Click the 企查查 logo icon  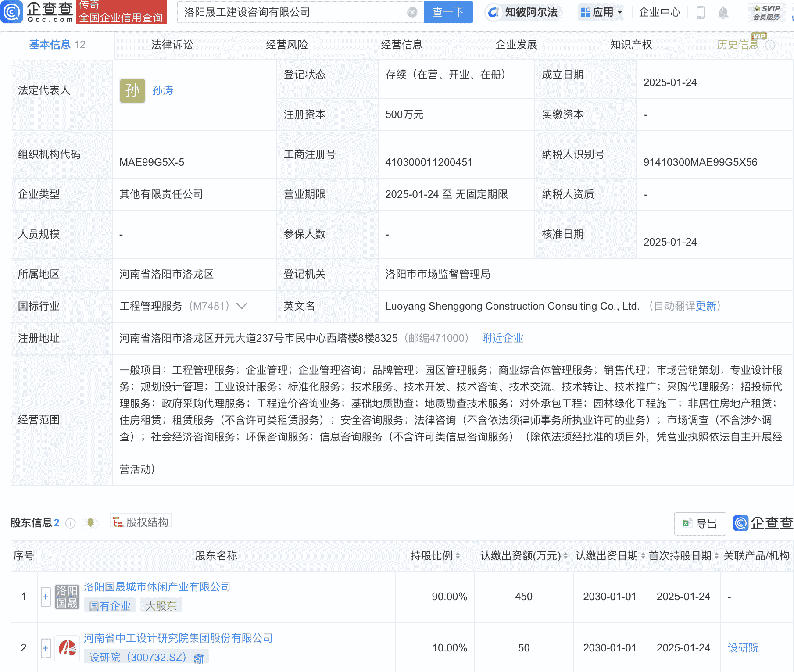[x=13, y=12]
